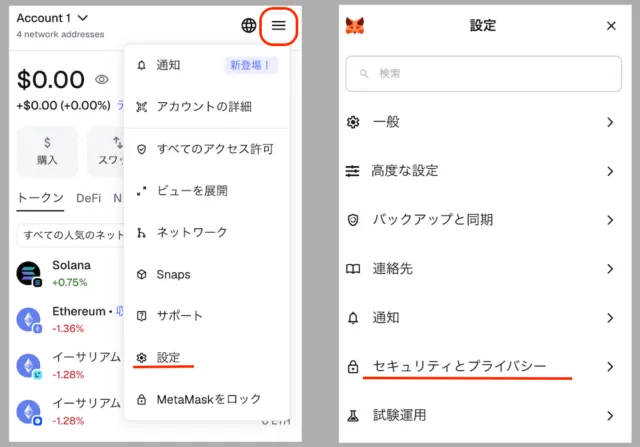
Task: Click the Solana token icon
Action: pos(29,274)
